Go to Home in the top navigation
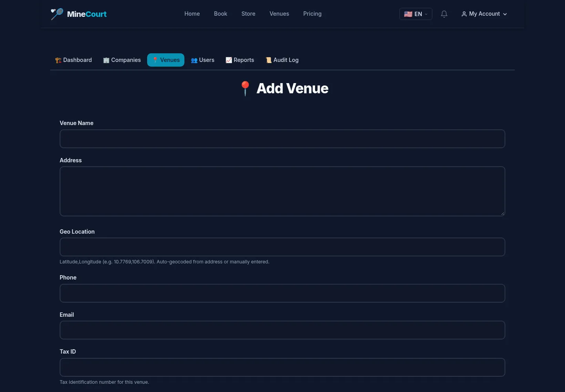Viewport: 565px width, 392px height. 192,14
